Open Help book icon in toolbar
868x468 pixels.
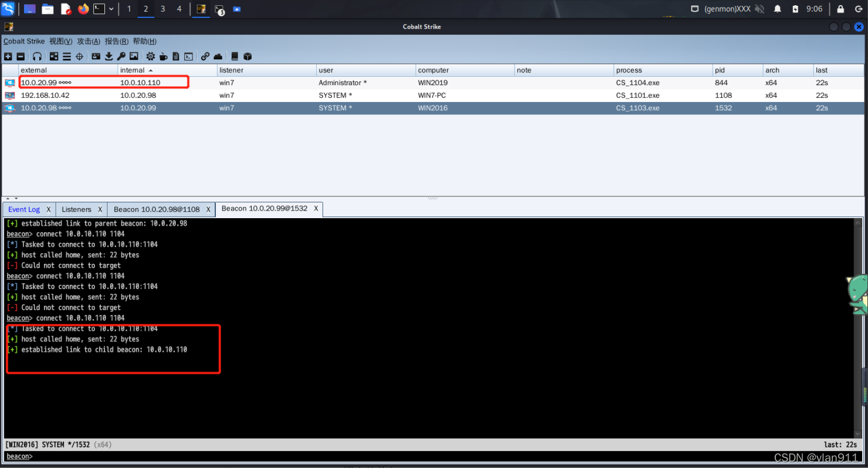tap(235, 56)
